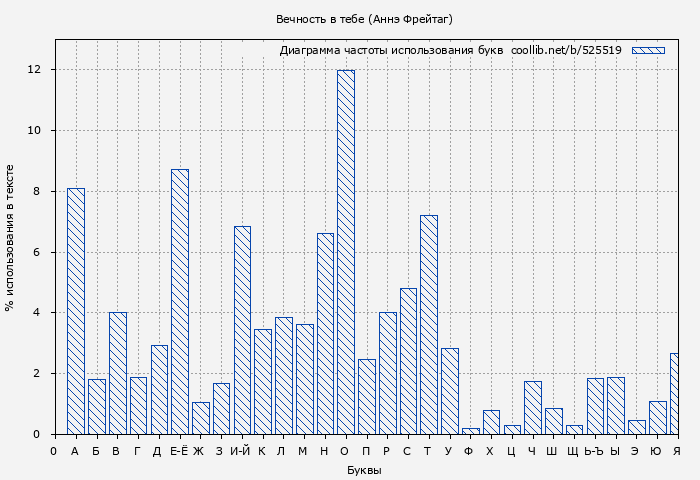Click the y-axis title '% использования в тексте'
Viewport: 700px width, 480px height.
[x=10, y=237]
